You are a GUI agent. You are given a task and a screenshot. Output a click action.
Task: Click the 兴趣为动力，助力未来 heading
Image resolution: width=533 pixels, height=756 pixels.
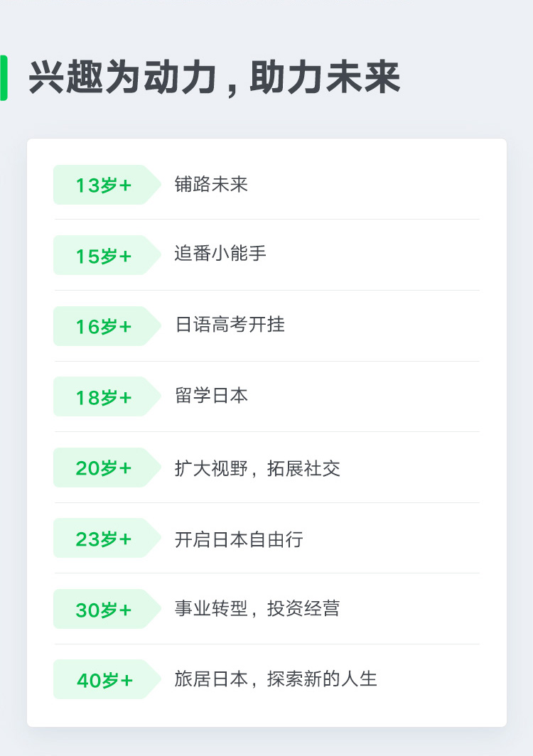(214, 77)
